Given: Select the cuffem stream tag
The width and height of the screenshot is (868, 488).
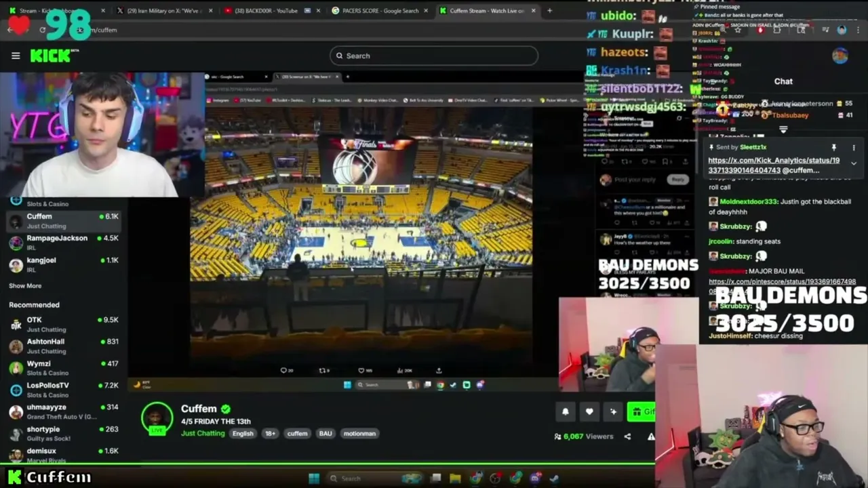Looking at the screenshot, I should pos(297,433).
